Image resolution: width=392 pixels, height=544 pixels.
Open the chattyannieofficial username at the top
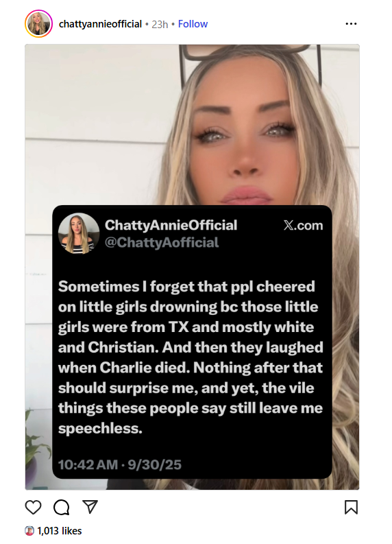pos(100,24)
